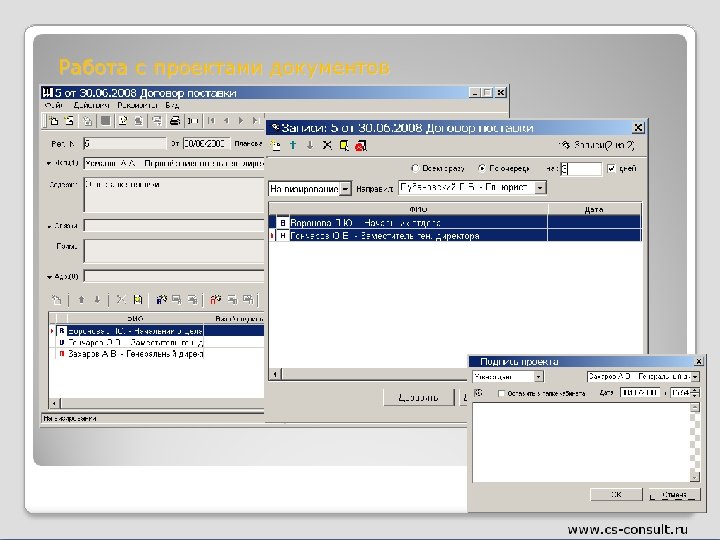Click the От date field in document window
The height and width of the screenshot is (540, 720).
click(206, 144)
